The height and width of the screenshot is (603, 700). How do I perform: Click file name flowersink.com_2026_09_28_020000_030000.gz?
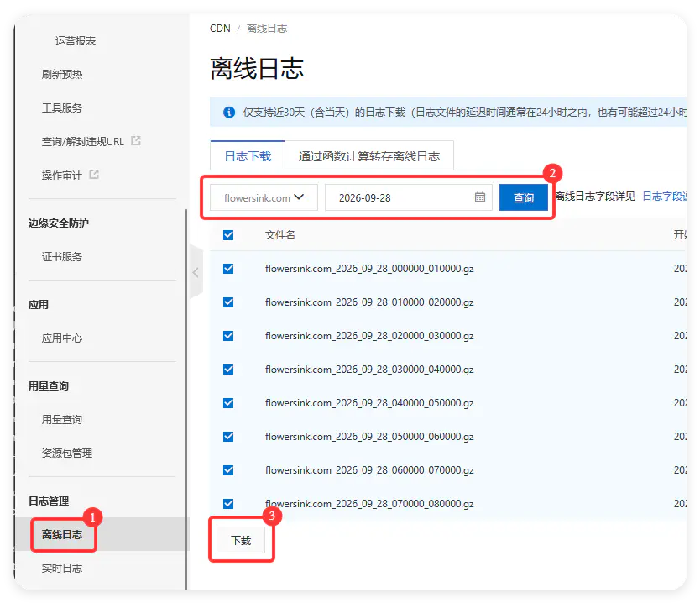[369, 336]
